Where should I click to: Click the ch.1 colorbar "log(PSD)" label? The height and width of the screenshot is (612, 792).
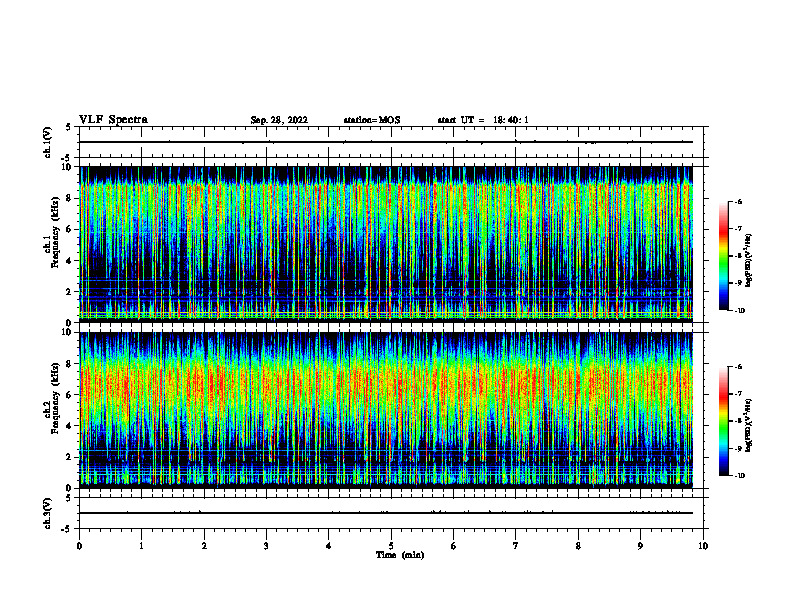tap(750, 261)
